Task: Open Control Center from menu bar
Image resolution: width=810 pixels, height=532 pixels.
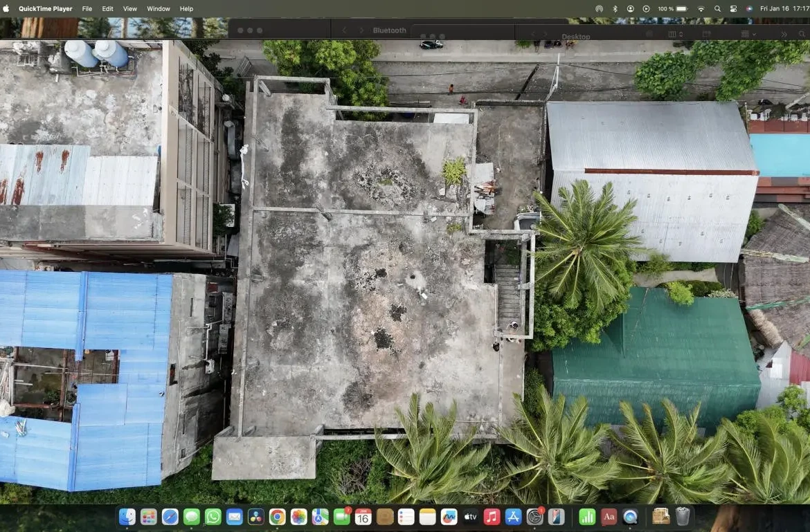Action: 733,8
